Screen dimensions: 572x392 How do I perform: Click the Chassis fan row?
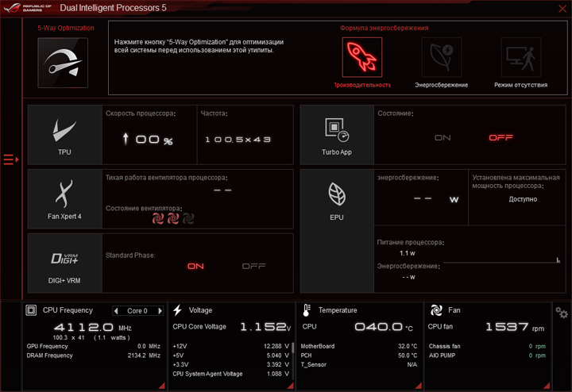[x=487, y=346]
